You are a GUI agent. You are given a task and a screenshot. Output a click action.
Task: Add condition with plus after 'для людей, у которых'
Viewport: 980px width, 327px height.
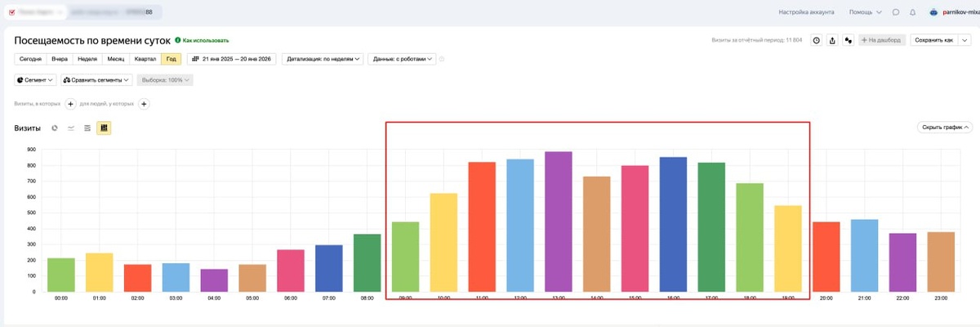coord(144,104)
